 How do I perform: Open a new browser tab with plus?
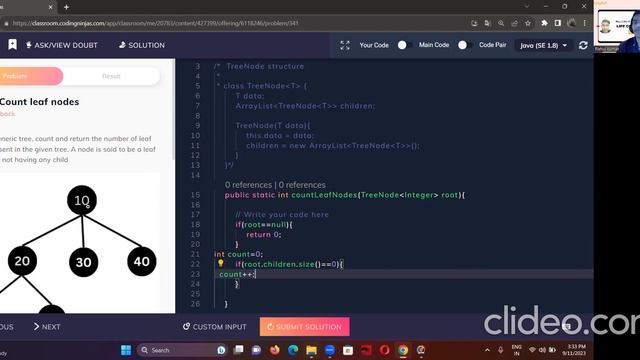coord(66,7)
